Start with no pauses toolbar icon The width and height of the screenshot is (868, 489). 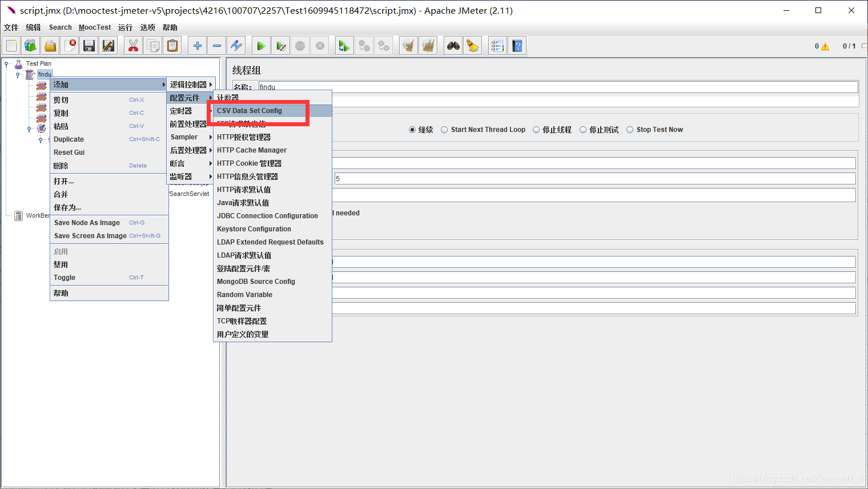[281, 46]
